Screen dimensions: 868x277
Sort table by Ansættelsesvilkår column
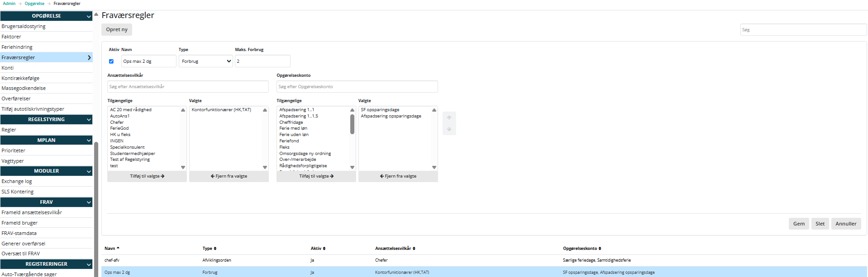pos(395,249)
